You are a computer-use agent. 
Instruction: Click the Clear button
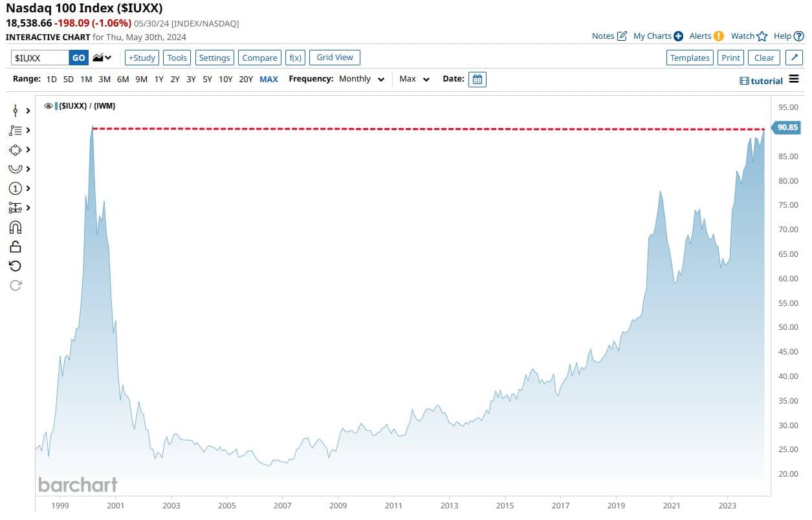764,58
